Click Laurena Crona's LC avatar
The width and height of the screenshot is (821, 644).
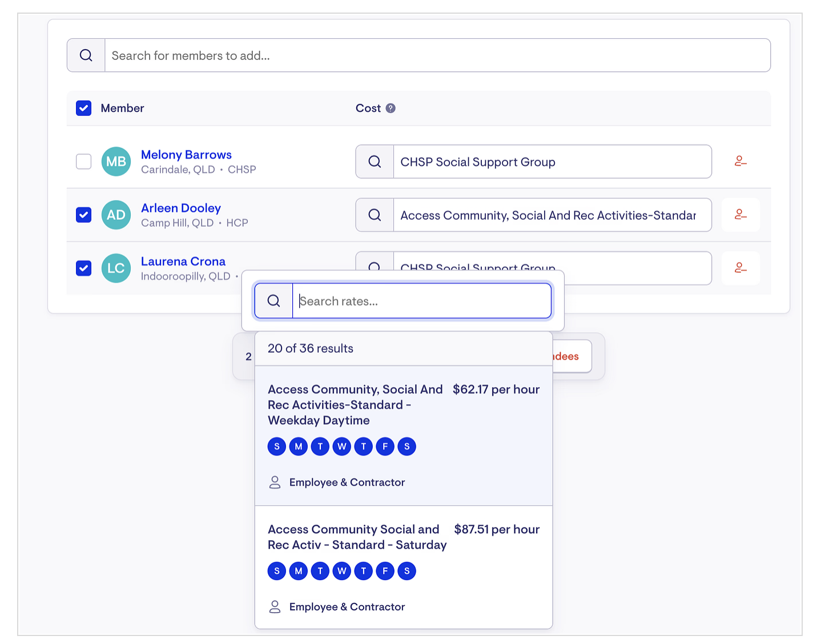[116, 268]
